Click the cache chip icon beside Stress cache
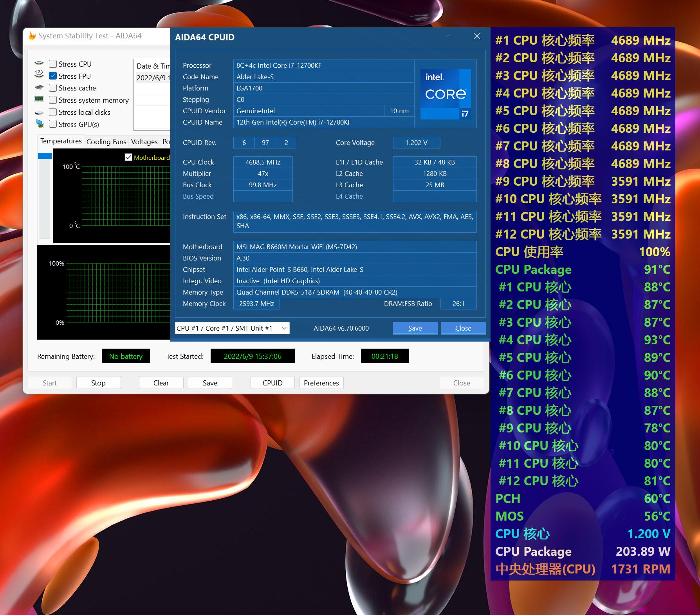Screen dimensions: 700x615 (39, 88)
